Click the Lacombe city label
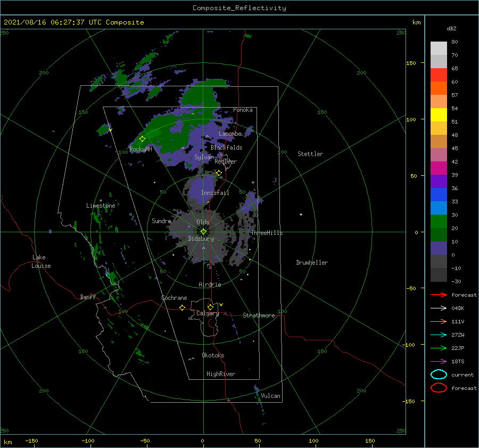 (230, 134)
